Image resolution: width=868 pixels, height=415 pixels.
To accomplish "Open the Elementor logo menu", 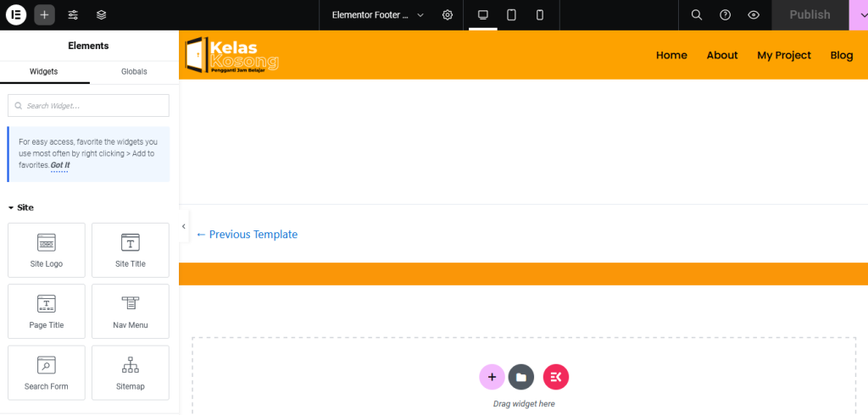I will [16, 14].
